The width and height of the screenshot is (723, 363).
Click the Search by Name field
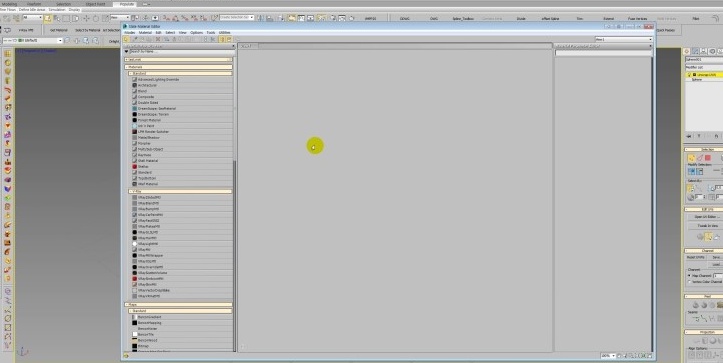(182, 52)
